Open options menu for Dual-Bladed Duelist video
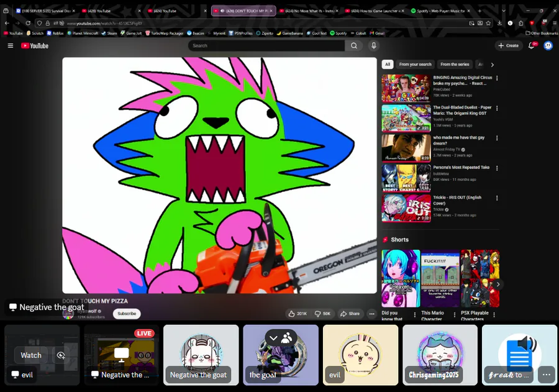This screenshot has width=559, height=392. [x=497, y=108]
